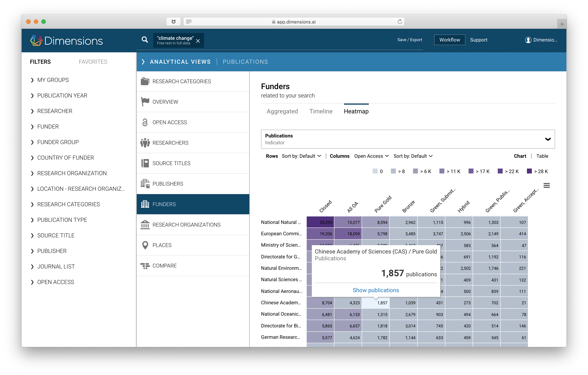Viewport: 588px width, 375px height.
Task: Click the Show publications link
Action: [376, 290]
